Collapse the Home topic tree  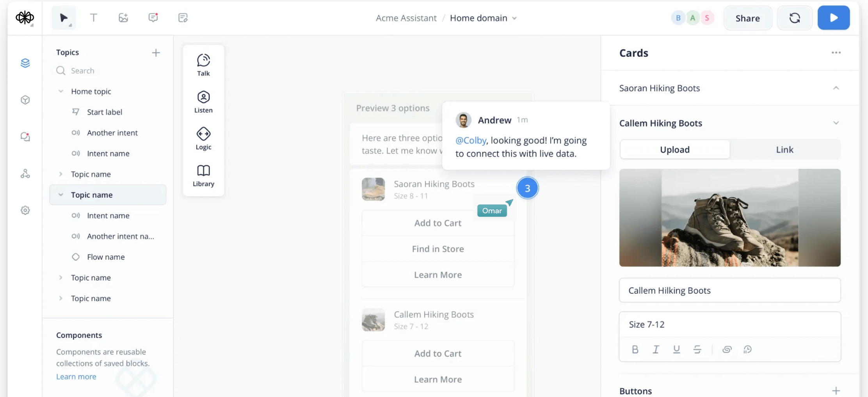(60, 91)
